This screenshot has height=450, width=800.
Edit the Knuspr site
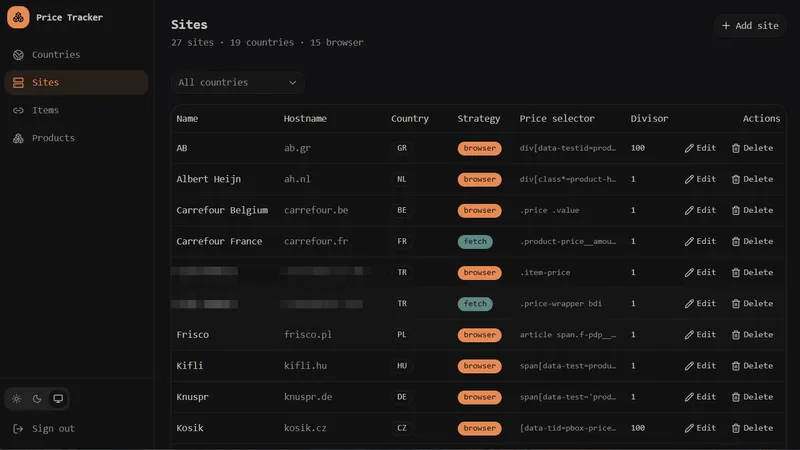tap(700, 397)
